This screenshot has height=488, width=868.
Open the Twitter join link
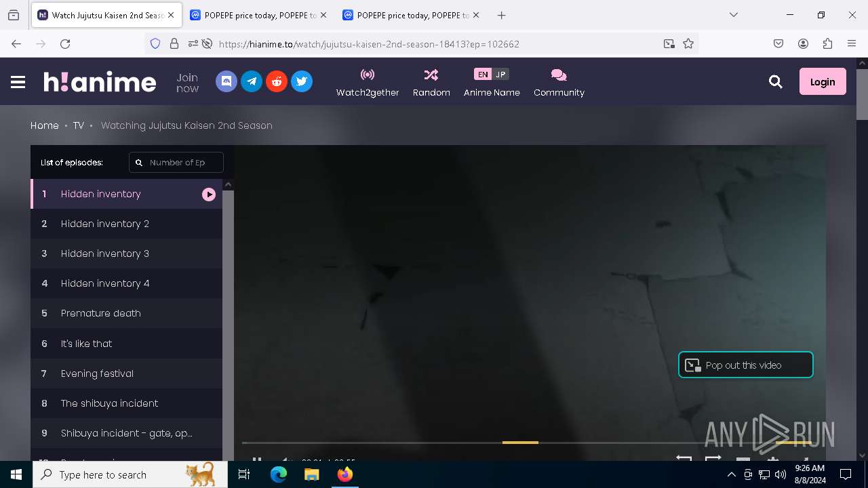pyautogui.click(x=302, y=81)
